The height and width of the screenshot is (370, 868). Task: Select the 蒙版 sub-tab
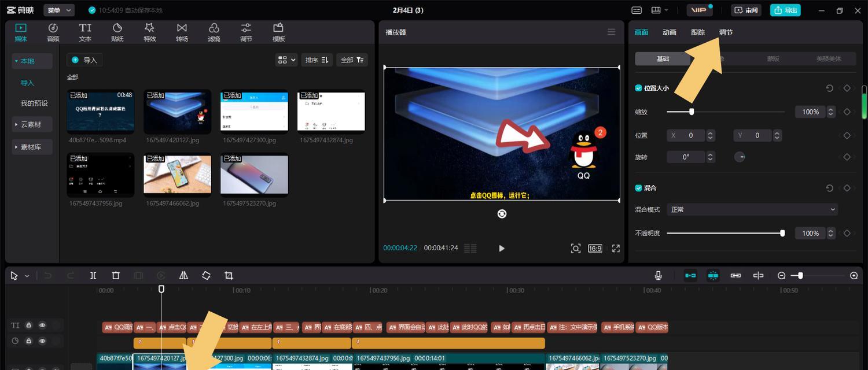[x=773, y=59]
